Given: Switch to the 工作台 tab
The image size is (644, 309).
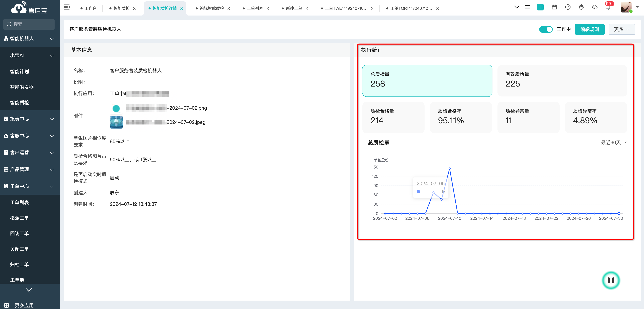Looking at the screenshot, I should pyautogui.click(x=89, y=8).
